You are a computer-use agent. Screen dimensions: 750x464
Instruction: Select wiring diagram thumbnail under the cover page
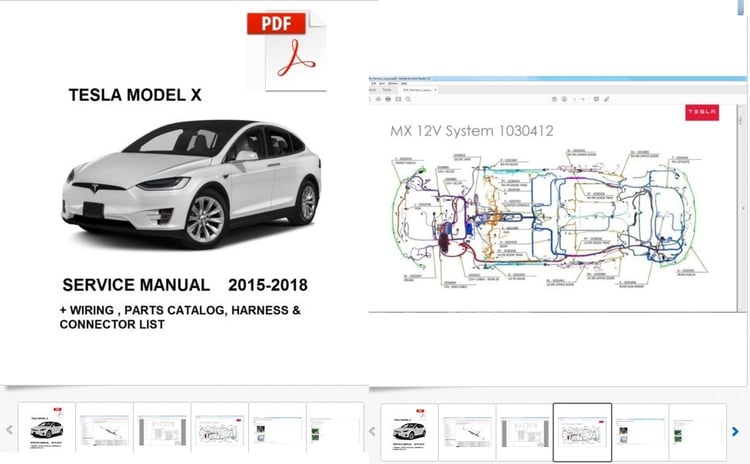[220, 427]
